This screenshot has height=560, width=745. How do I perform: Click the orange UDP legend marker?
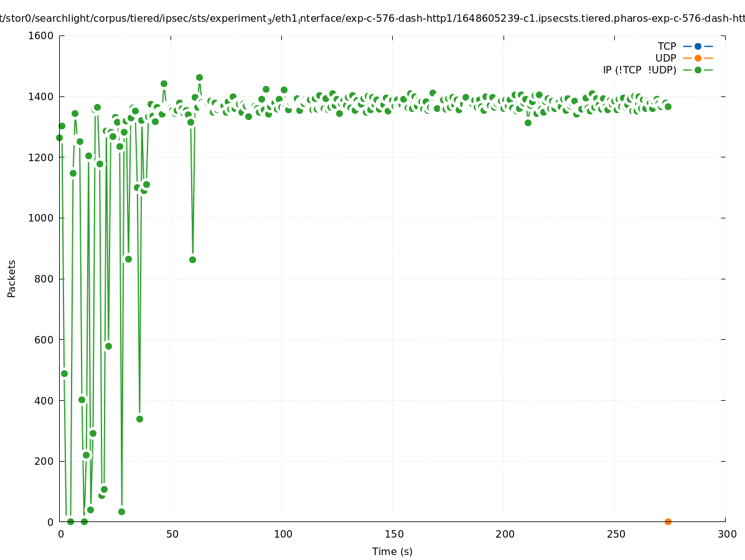(698, 58)
